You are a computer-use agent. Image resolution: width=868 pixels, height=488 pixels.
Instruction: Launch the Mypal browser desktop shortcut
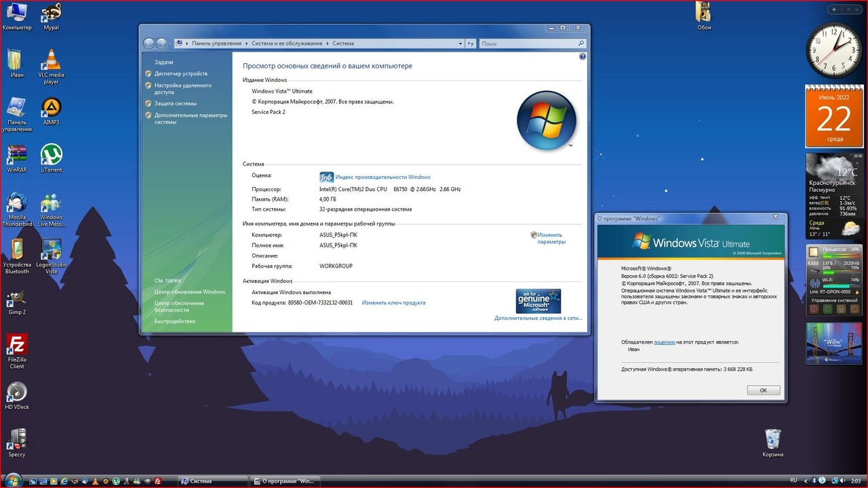(x=51, y=16)
